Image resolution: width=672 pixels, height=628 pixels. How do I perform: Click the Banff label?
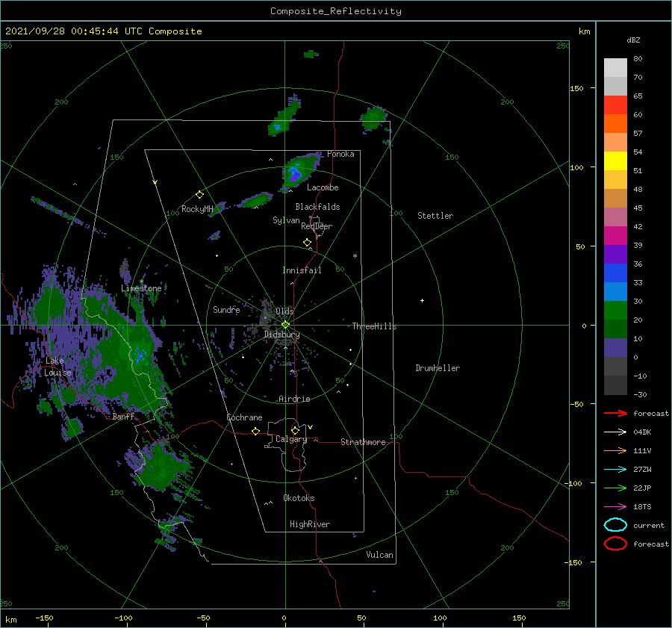[x=123, y=416]
